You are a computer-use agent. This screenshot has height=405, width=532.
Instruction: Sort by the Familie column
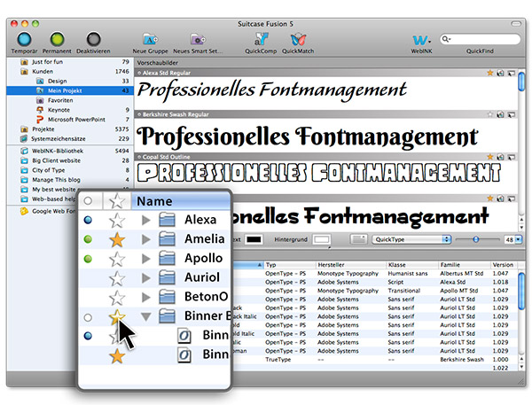(465, 265)
